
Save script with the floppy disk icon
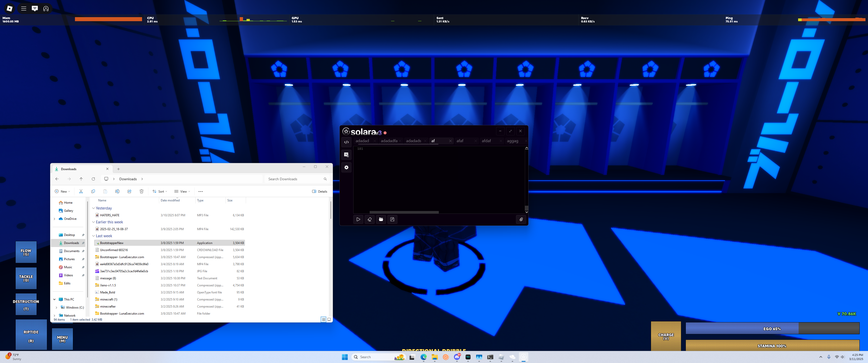pos(392,219)
